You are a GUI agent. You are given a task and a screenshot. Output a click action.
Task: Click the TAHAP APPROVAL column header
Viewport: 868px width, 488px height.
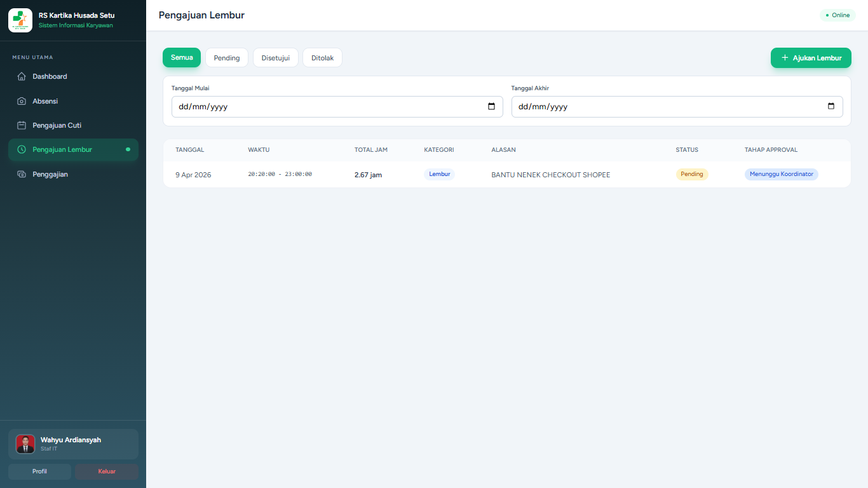[x=771, y=150]
